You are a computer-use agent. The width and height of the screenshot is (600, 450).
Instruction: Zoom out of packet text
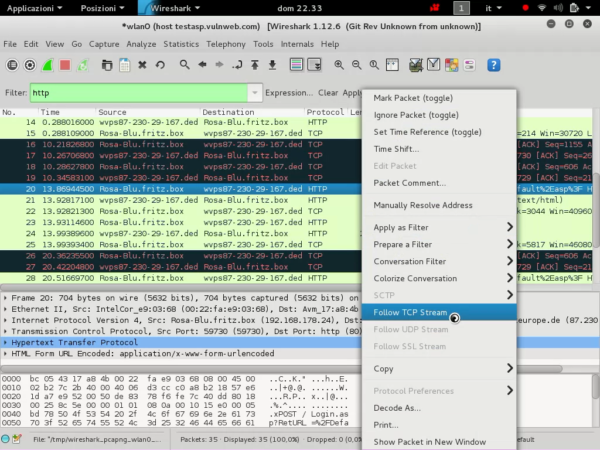(356, 65)
